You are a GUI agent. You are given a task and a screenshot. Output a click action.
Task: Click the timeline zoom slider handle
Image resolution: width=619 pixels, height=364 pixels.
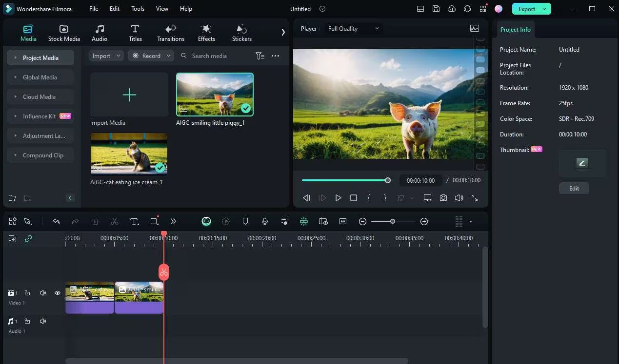393,221
